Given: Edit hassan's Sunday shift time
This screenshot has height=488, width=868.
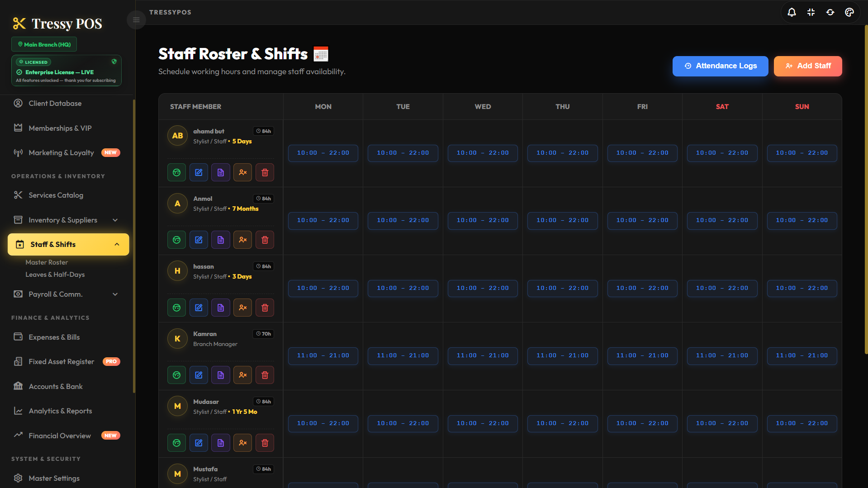Looking at the screenshot, I should 802,288.
